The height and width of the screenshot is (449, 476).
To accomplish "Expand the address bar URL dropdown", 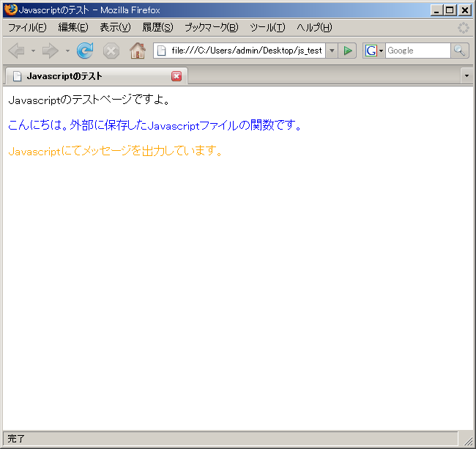I will click(332, 51).
